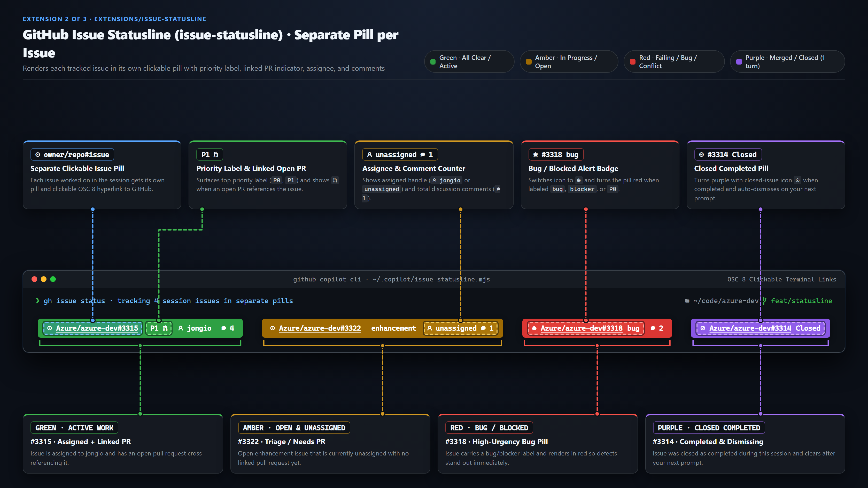Open the Azure/azure-dev#3315 issue link

pyautogui.click(x=97, y=328)
